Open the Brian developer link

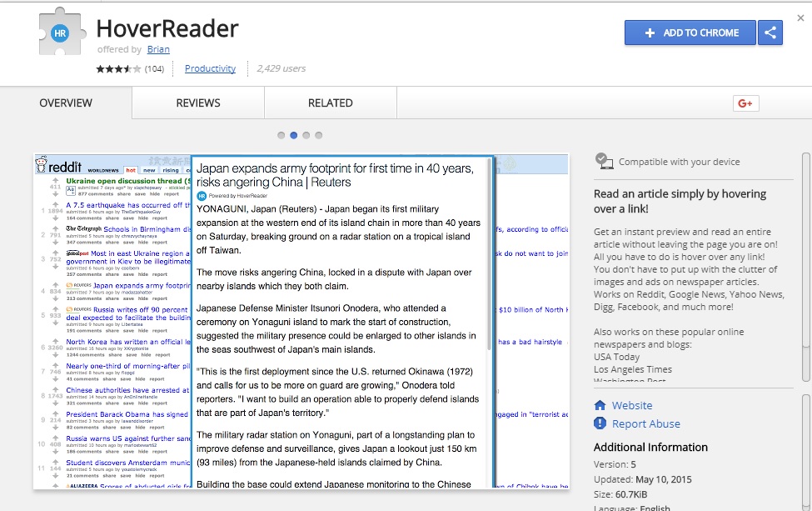click(x=158, y=49)
